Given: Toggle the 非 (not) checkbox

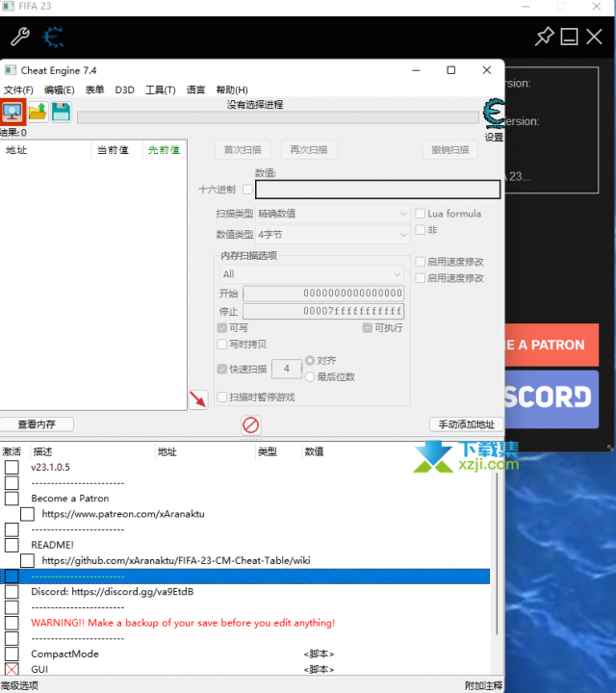Looking at the screenshot, I should tap(421, 230).
